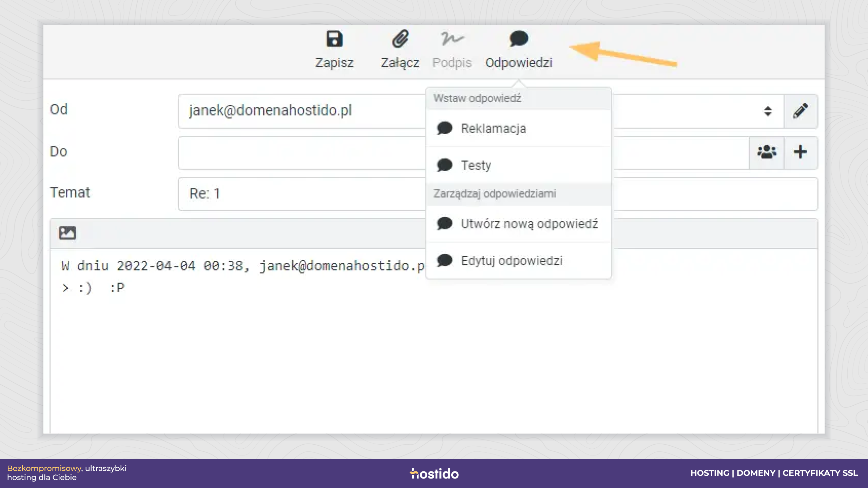Click the plus icon to add recipient field
Viewport: 868px width, 488px height.
point(801,152)
